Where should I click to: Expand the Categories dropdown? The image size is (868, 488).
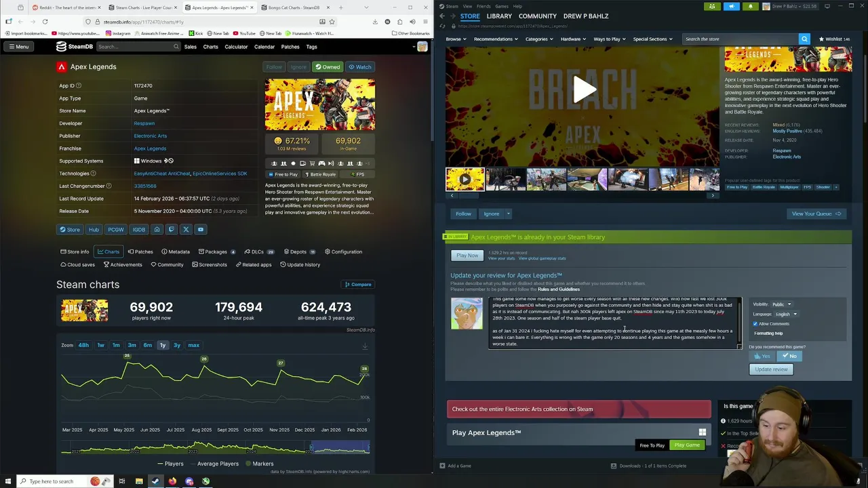click(x=538, y=39)
